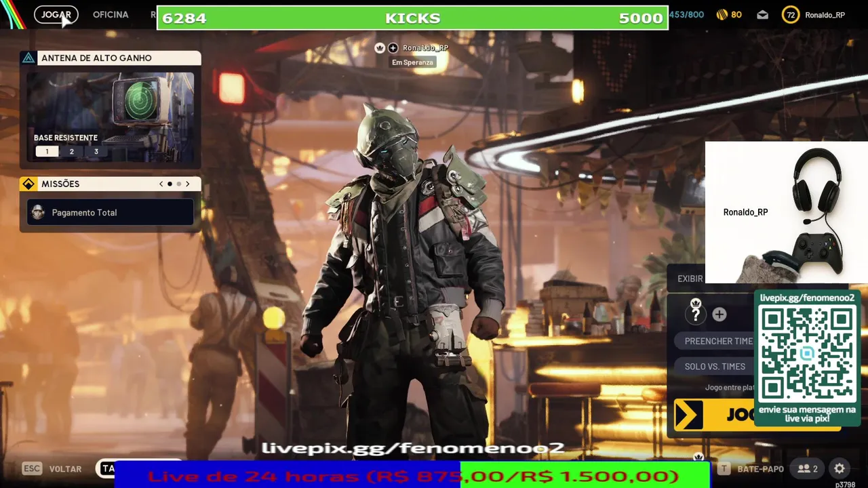
Task: Click the 5000 kicks goal value
Action: 641,18
